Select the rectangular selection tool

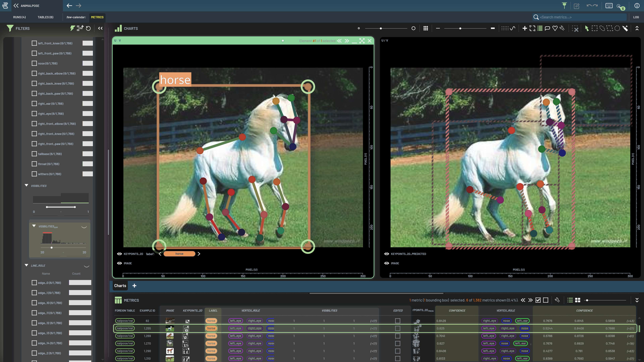coord(595,28)
